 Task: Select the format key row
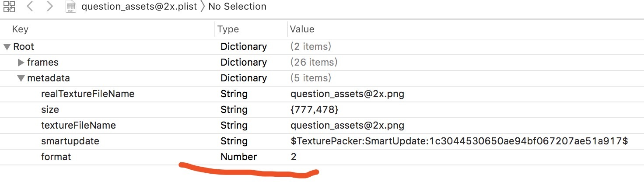[x=56, y=157]
